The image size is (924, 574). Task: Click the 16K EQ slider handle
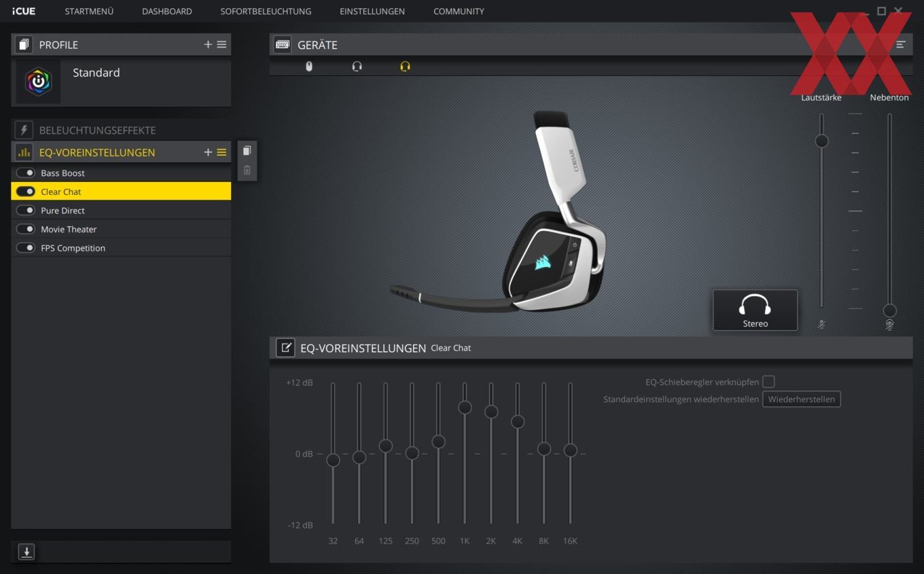(570, 450)
